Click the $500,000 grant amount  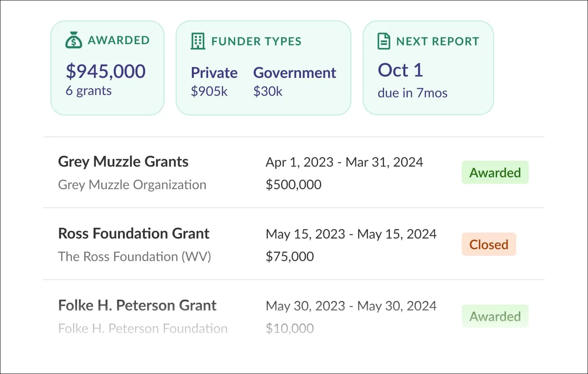point(294,185)
